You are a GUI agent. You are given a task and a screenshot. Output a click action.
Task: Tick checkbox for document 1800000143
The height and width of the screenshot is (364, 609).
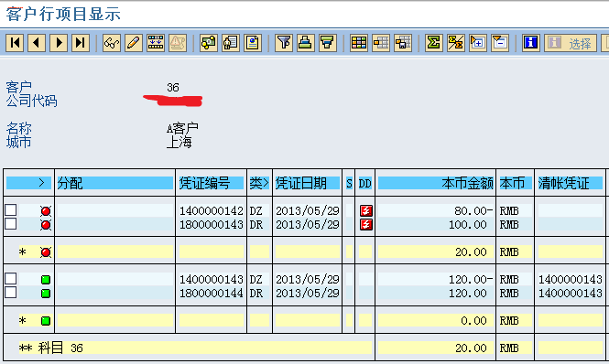click(x=10, y=224)
